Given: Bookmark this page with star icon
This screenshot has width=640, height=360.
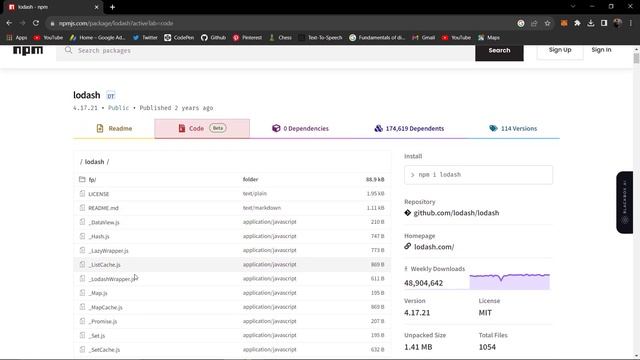Looking at the screenshot, I should pos(547,23).
